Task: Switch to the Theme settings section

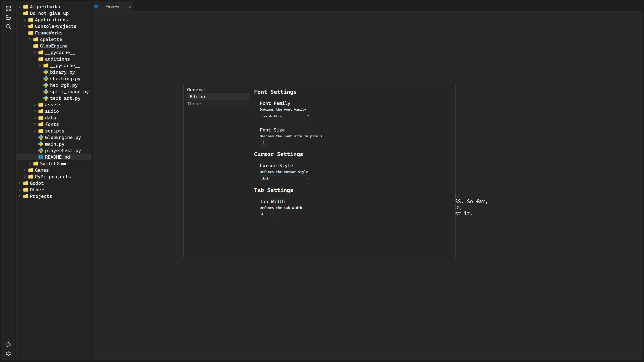Action: pyautogui.click(x=194, y=104)
